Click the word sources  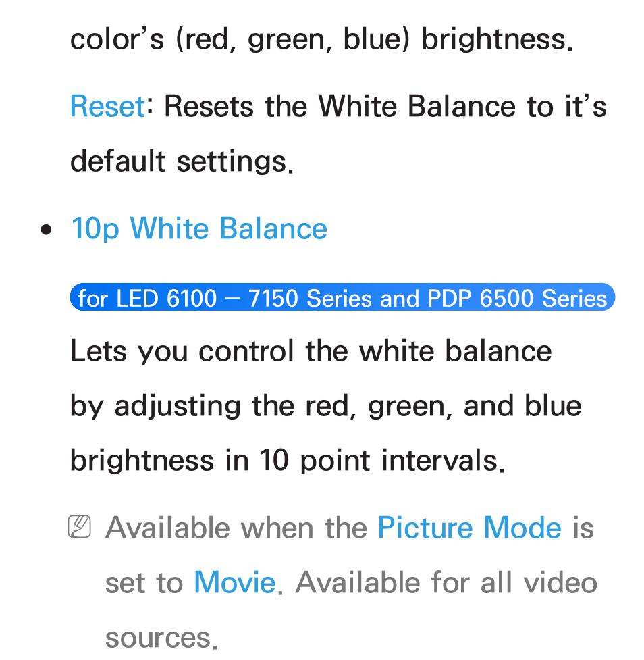pyautogui.click(x=161, y=638)
